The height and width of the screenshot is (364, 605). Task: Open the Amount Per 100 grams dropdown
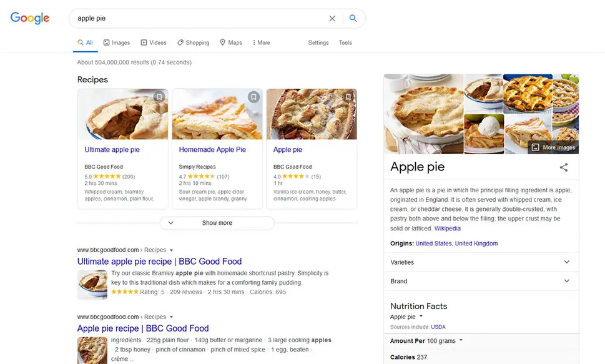tap(426, 341)
